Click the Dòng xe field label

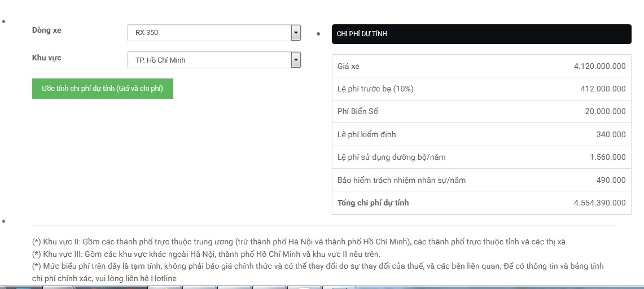47,30
